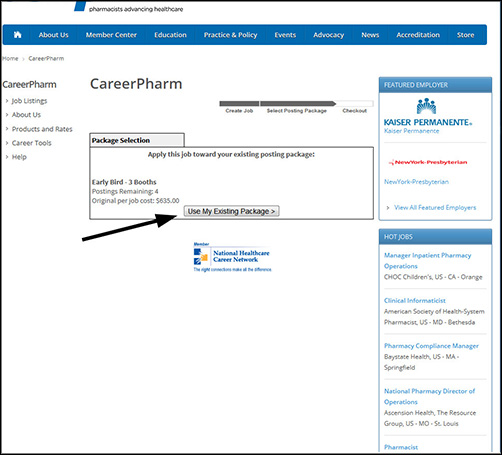The width and height of the screenshot is (502, 455).
Task: Click the 'Postings Remaining: 4' text
Action: [125, 191]
